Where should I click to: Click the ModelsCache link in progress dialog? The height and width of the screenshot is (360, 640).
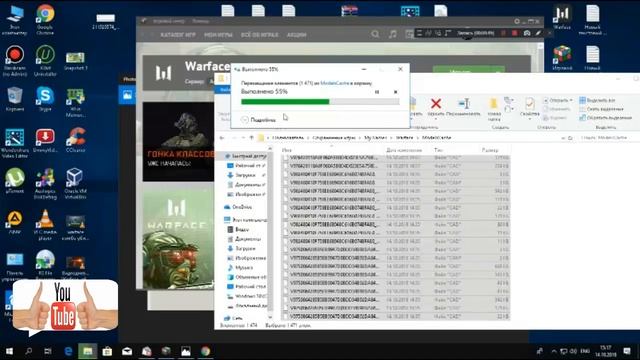pos(334,83)
